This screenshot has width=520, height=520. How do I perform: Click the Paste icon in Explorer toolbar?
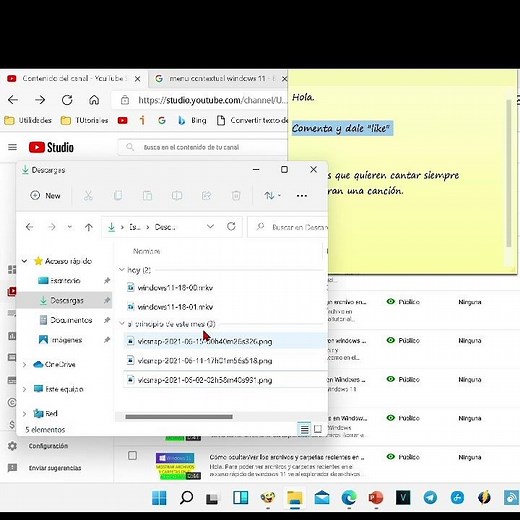click(147, 196)
